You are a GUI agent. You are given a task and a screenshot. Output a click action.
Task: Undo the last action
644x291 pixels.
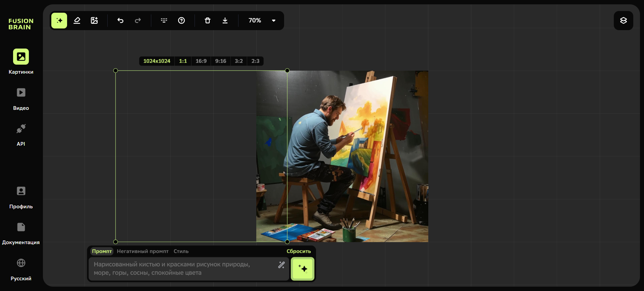click(120, 21)
